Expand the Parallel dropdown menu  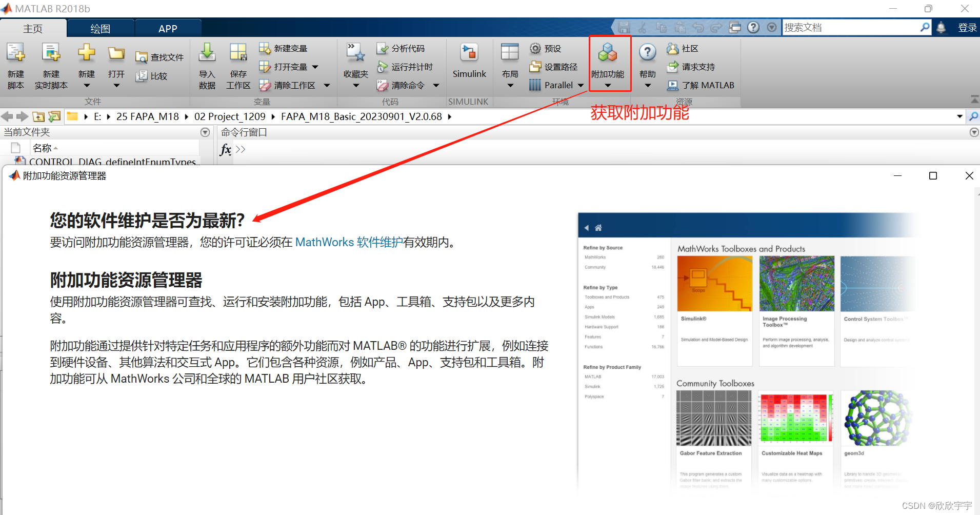click(x=580, y=85)
